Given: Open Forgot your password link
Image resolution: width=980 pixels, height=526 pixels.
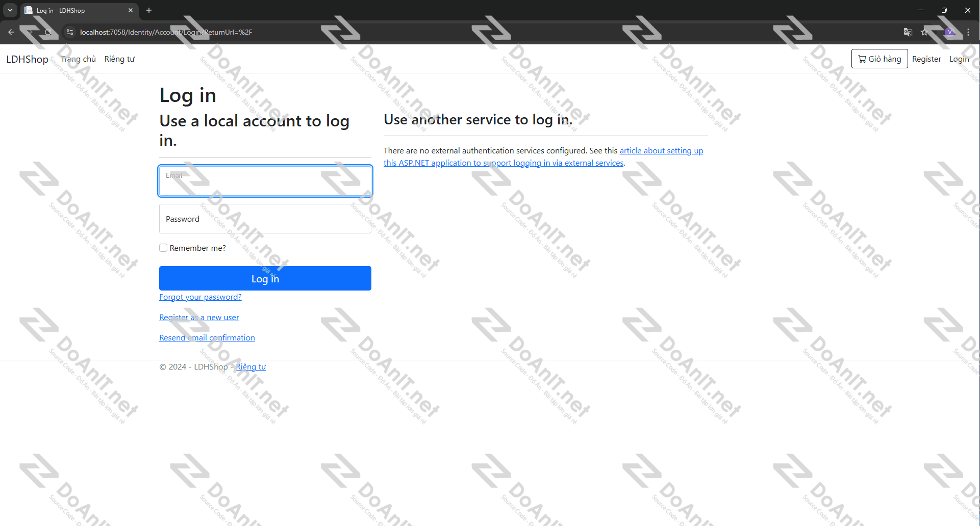Looking at the screenshot, I should [x=200, y=297].
